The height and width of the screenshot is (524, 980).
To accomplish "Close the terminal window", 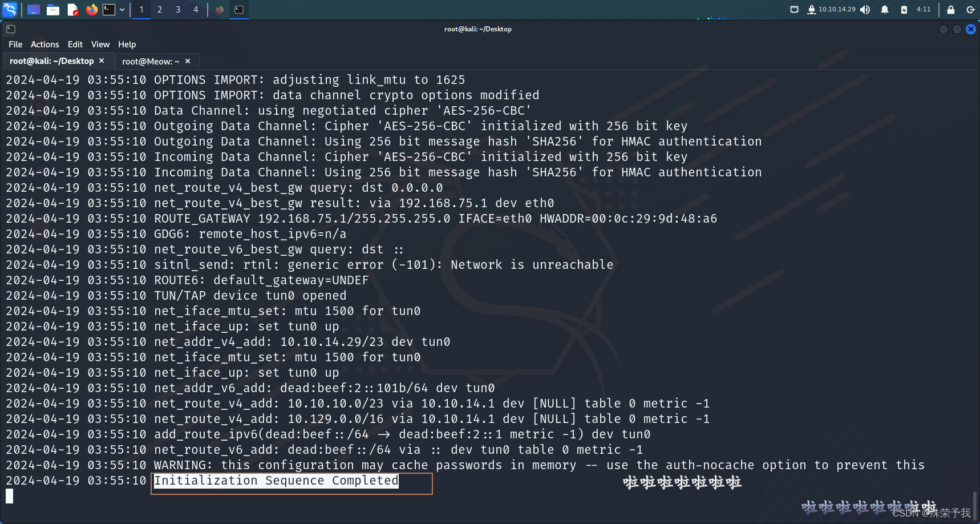I will (971, 29).
